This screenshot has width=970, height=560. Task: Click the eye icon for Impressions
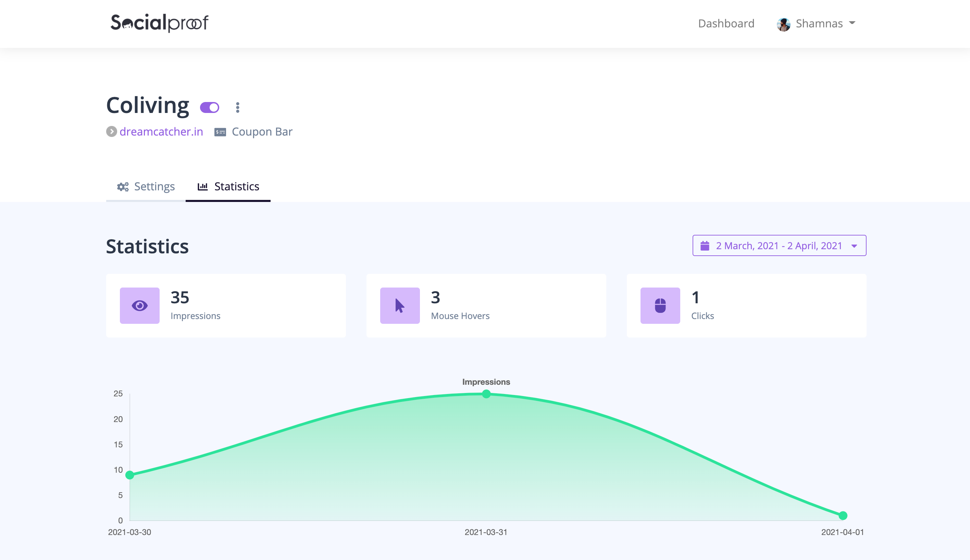(x=139, y=305)
